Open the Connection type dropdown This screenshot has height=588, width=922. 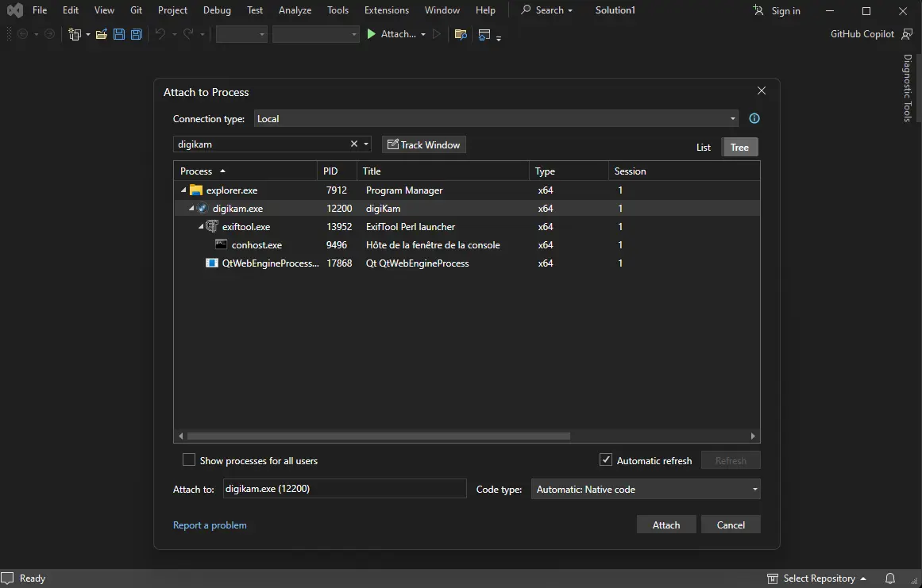(x=733, y=118)
